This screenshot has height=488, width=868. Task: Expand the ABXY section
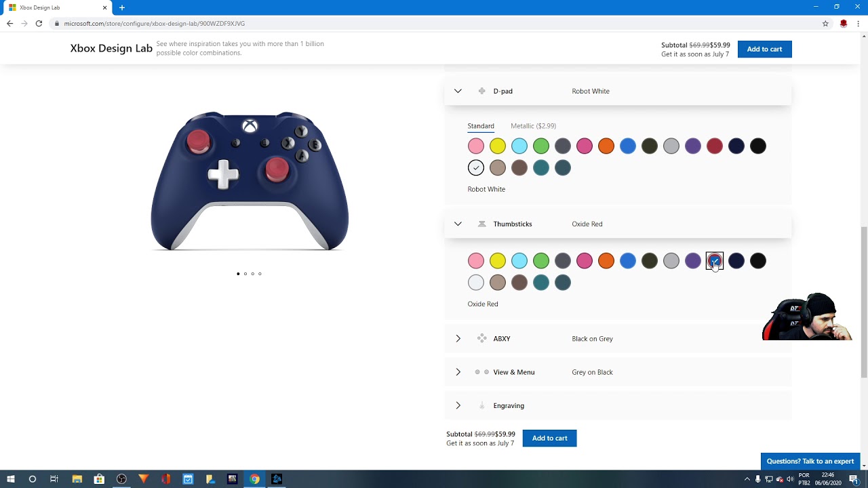(458, 338)
